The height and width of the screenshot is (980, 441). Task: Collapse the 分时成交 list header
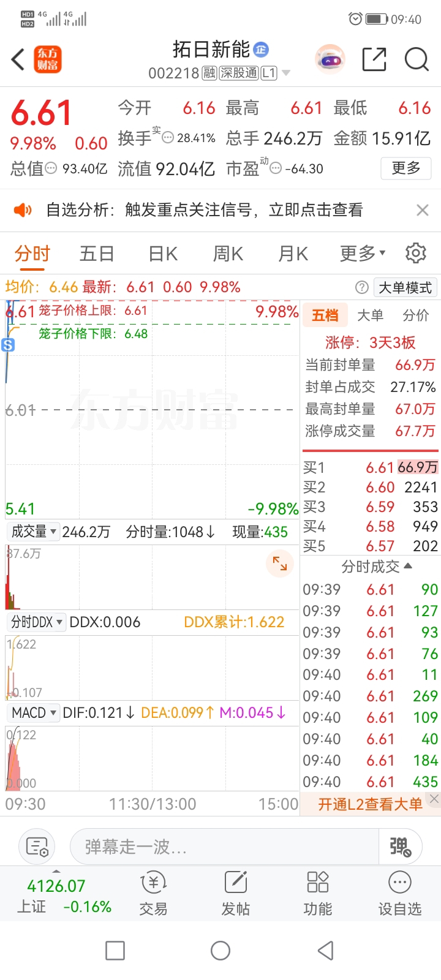coord(376,567)
